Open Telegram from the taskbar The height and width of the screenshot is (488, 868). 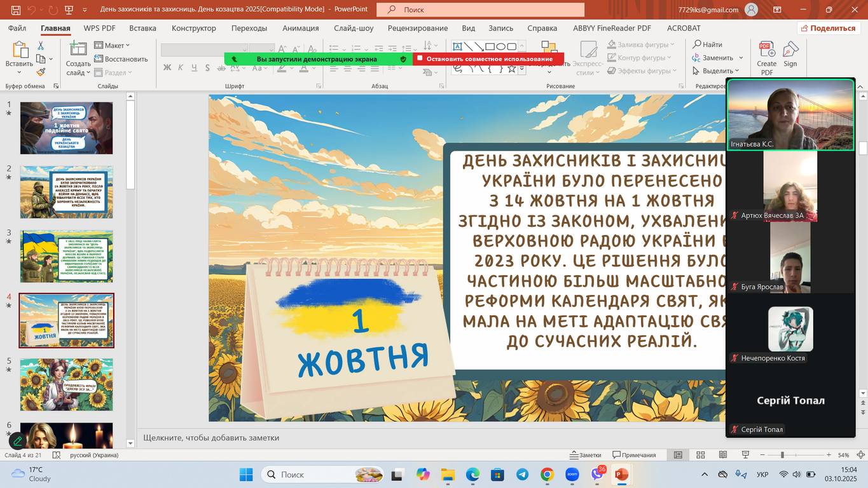click(522, 475)
